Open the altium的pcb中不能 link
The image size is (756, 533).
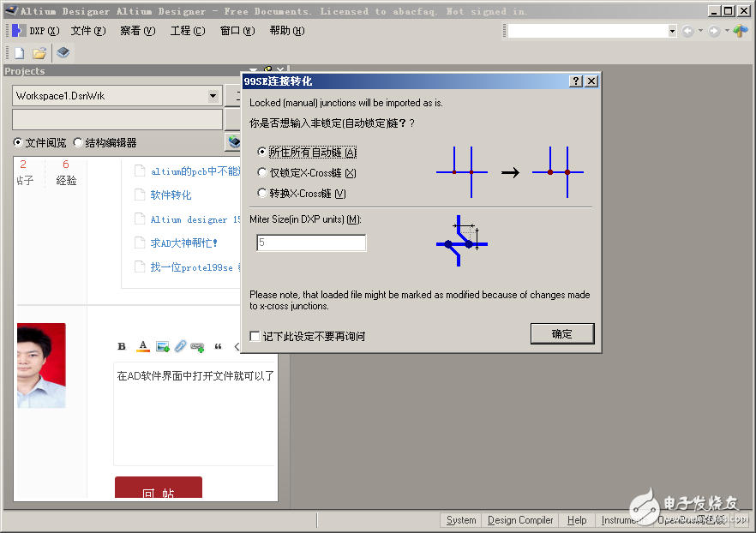[195, 171]
